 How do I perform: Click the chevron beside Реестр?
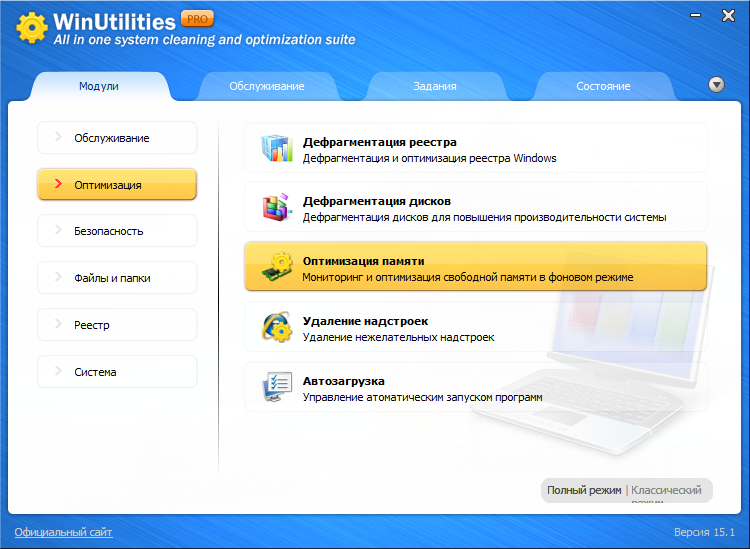pos(58,324)
